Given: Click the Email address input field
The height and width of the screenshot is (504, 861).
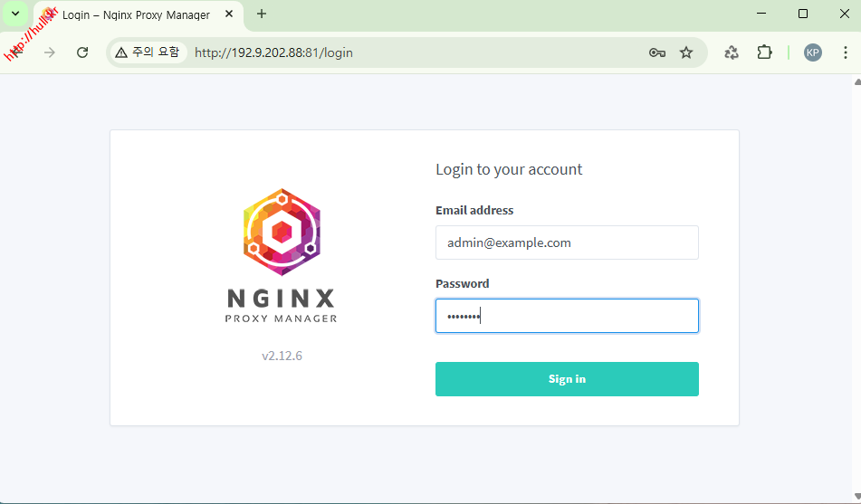Looking at the screenshot, I should [567, 242].
